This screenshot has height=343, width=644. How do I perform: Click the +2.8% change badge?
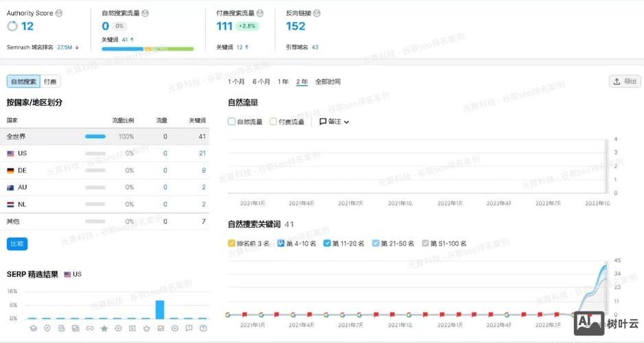[x=247, y=26]
